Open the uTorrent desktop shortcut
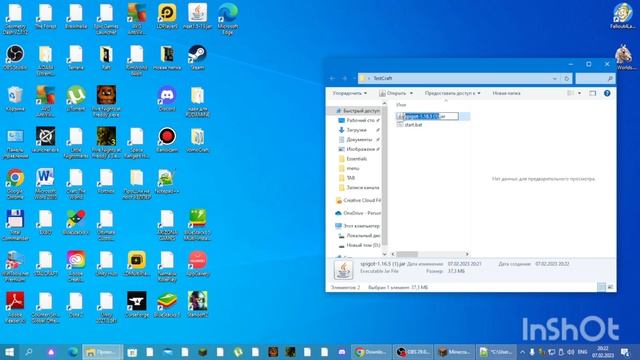This screenshot has width=640, height=360. click(76, 99)
